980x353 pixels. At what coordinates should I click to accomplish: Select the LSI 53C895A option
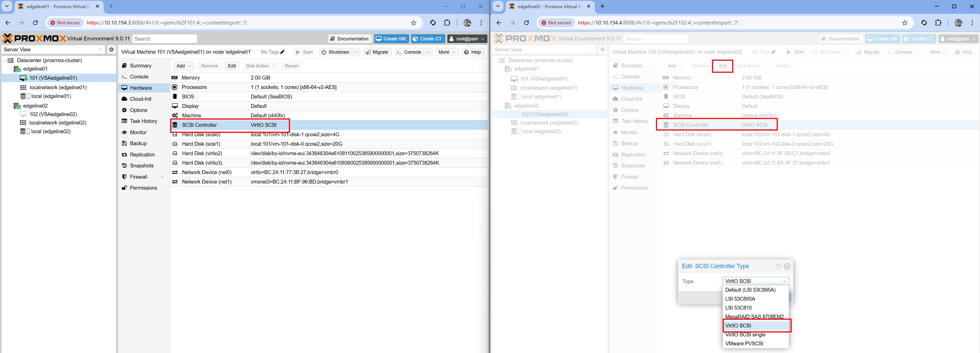(756, 299)
